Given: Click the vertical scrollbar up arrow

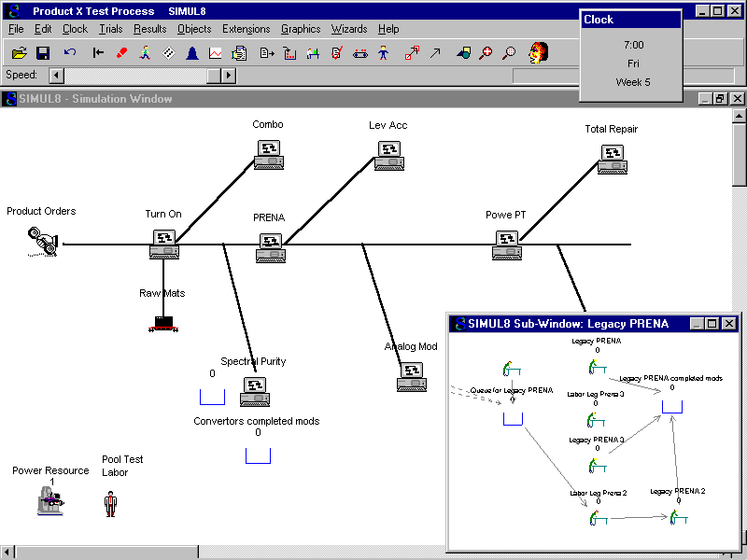Looking at the screenshot, I should (739, 115).
